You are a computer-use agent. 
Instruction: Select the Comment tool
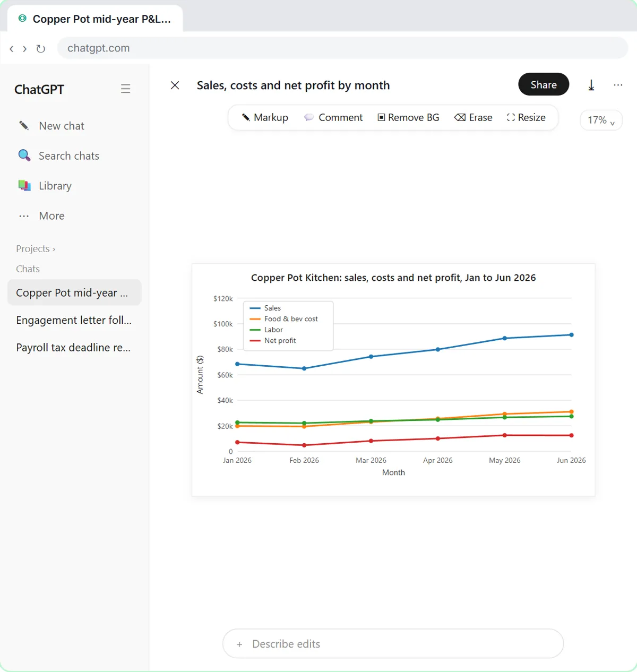click(x=333, y=117)
